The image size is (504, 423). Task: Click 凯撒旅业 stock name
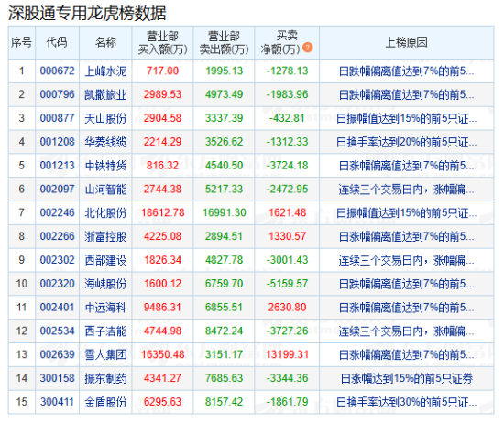(105, 94)
